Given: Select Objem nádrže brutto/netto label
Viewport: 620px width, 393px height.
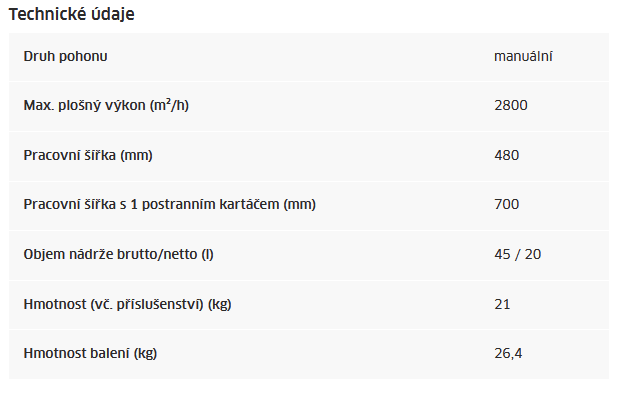Looking at the screenshot, I should click(118, 254).
